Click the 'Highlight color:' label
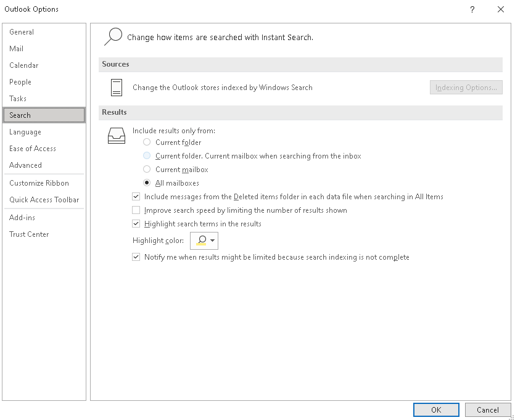 click(158, 241)
